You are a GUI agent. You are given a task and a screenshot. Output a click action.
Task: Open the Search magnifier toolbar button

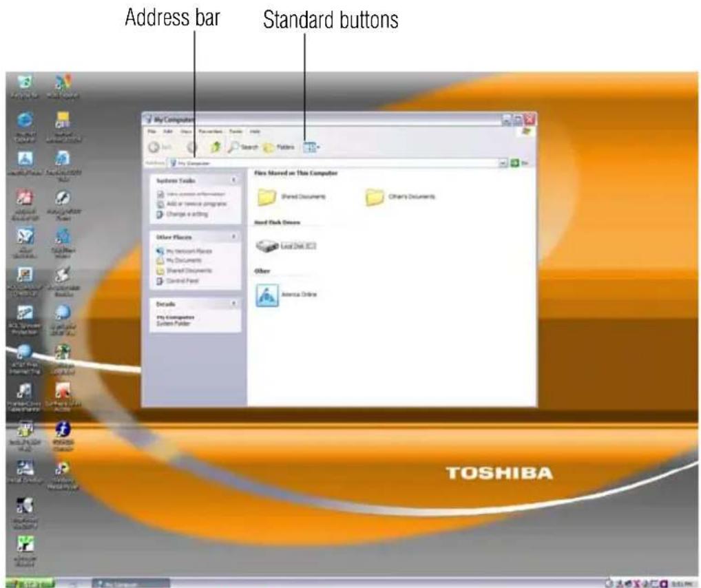coord(242,147)
